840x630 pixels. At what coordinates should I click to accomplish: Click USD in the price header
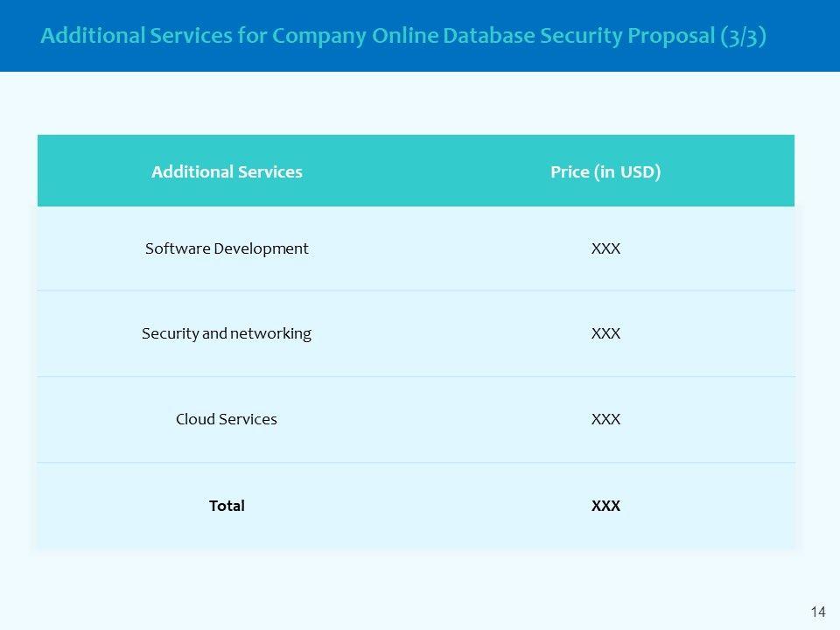pos(637,171)
